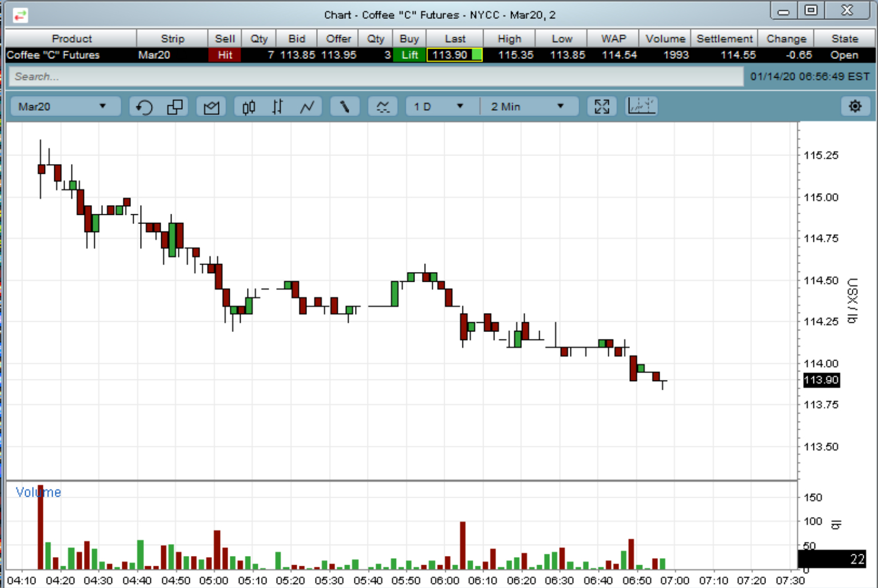The image size is (878, 588).
Task: Click the Change column header
Action: click(787, 39)
